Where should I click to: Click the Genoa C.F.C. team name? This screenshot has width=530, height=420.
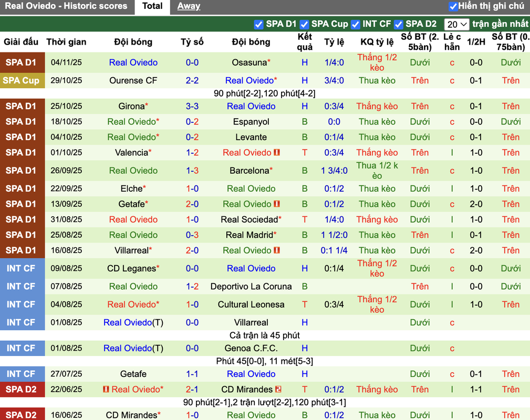[251, 349]
